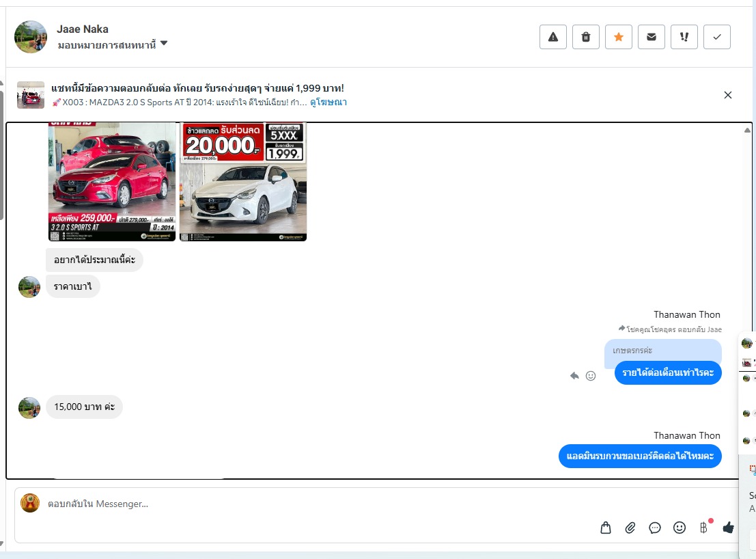
Task: Open the assign conversation dropdown
Action: click(x=112, y=44)
